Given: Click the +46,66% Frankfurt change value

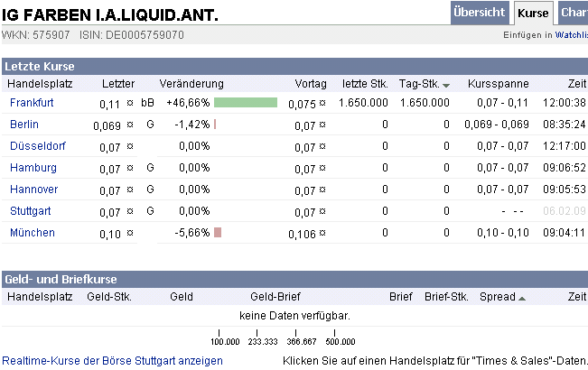Looking at the screenshot, I should click(x=188, y=103).
